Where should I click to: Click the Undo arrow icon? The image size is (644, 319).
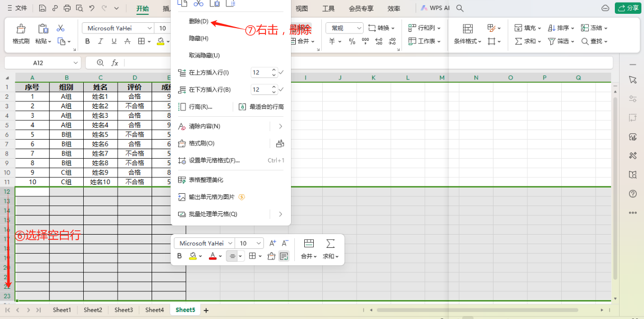point(92,8)
